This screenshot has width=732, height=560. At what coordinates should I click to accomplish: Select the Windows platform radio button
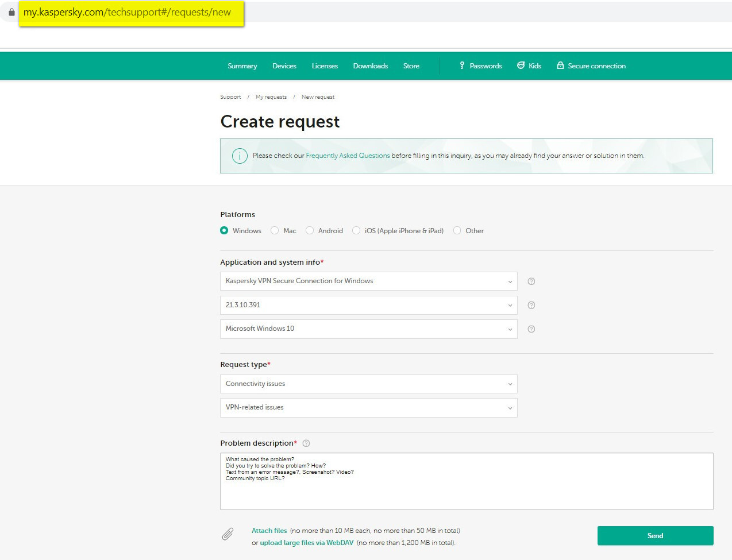click(x=224, y=230)
